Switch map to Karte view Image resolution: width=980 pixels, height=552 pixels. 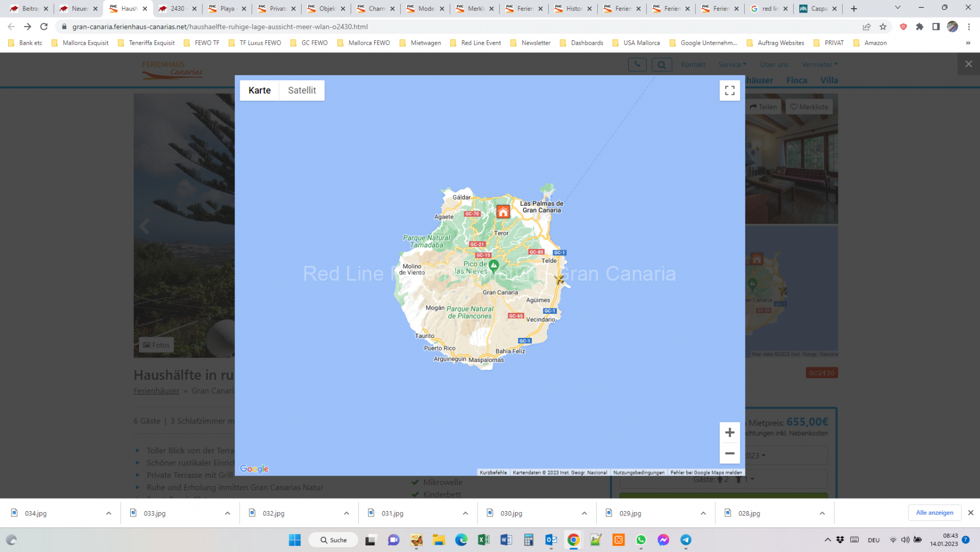coord(259,90)
